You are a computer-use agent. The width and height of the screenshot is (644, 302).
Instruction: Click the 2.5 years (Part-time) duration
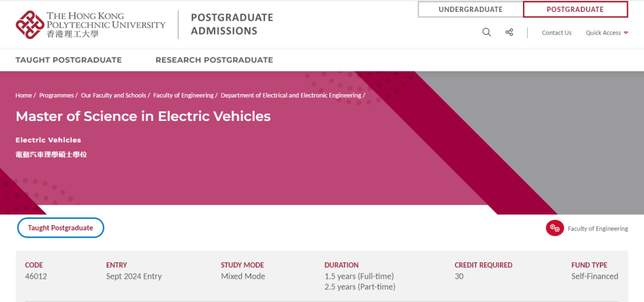point(360,287)
